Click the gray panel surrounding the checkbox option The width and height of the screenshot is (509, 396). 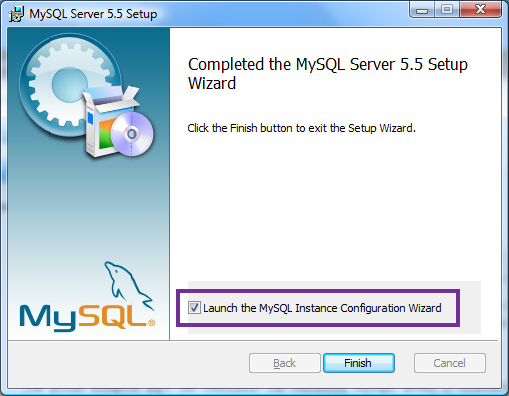470,307
